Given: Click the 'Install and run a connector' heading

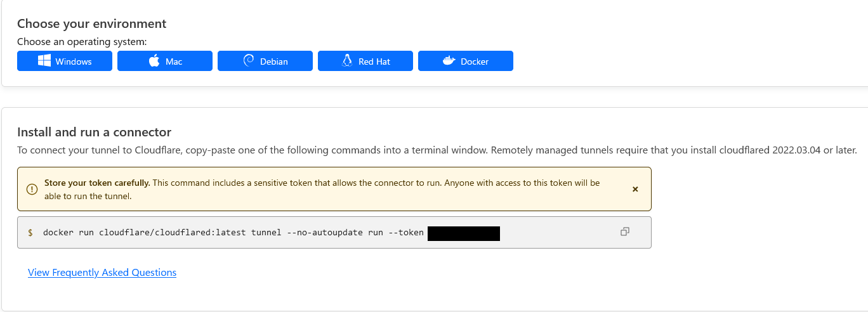Looking at the screenshot, I should (94, 133).
